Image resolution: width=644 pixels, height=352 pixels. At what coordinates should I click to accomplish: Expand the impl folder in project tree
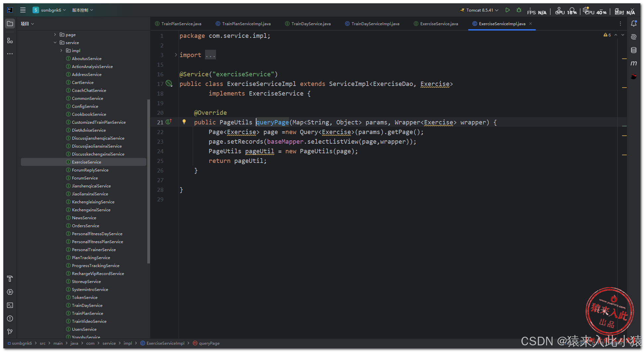point(61,50)
